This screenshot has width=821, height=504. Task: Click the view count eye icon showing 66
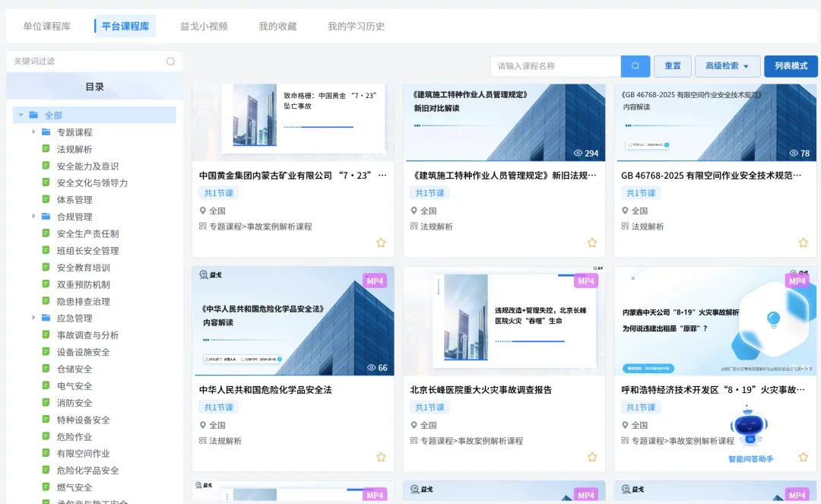(x=371, y=368)
